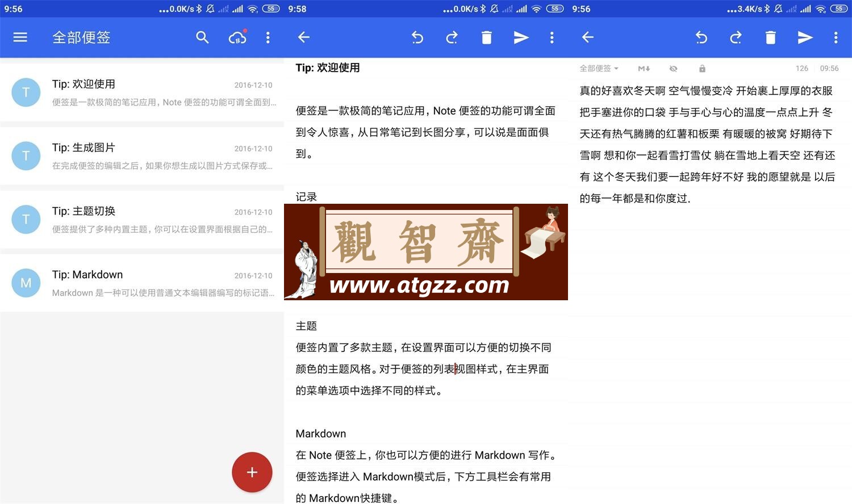Image resolution: width=852 pixels, height=504 pixels.
Task: Go back from the winter note editor screen
Action: pos(588,37)
